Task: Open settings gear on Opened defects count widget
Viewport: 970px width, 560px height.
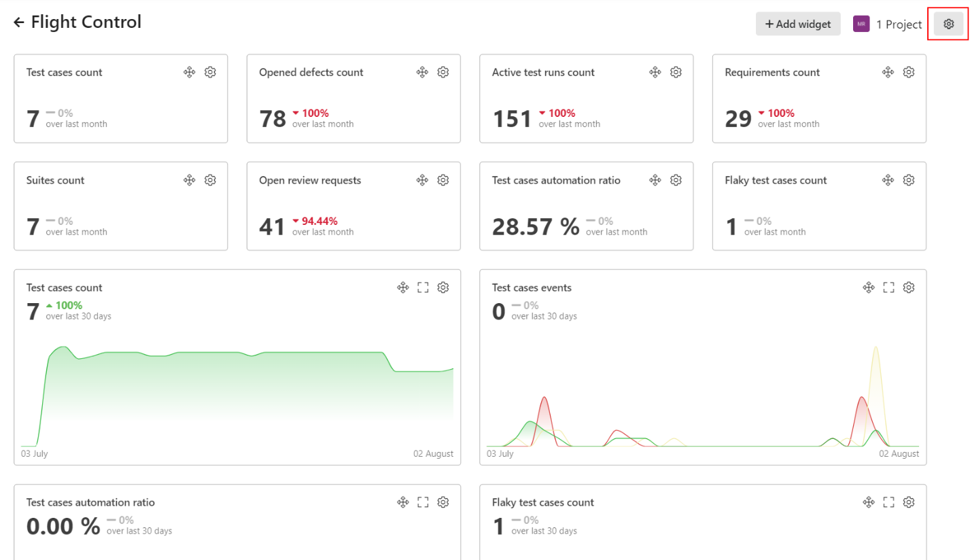Action: (x=443, y=72)
